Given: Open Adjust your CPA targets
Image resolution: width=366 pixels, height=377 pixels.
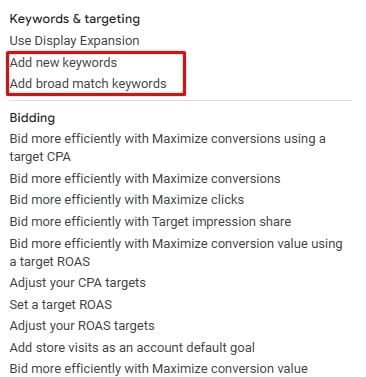Looking at the screenshot, I should click(78, 283).
